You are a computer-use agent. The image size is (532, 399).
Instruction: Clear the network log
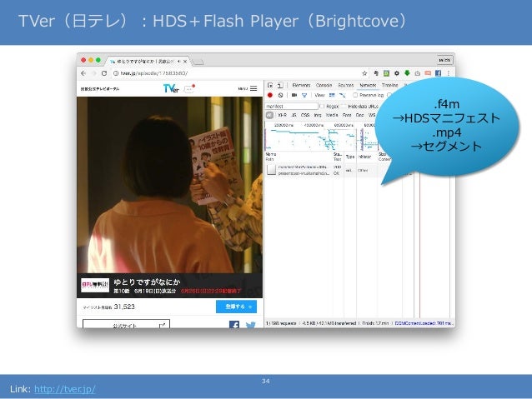coord(280,95)
